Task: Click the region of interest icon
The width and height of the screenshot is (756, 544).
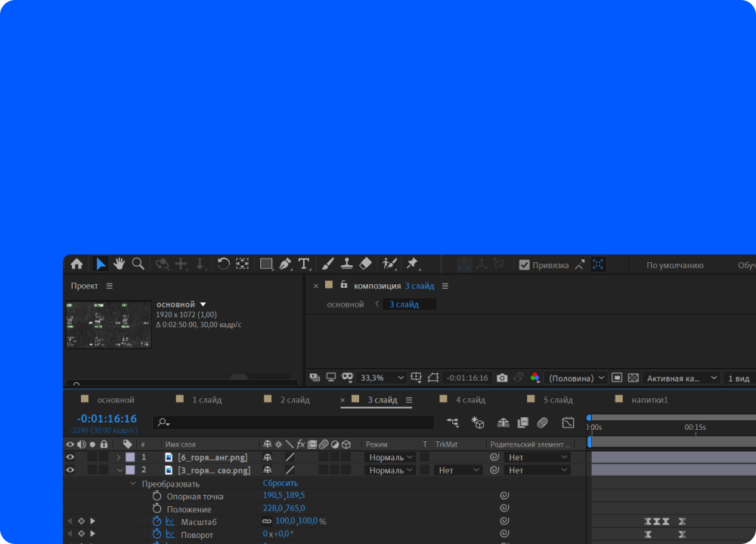Action: tap(617, 378)
